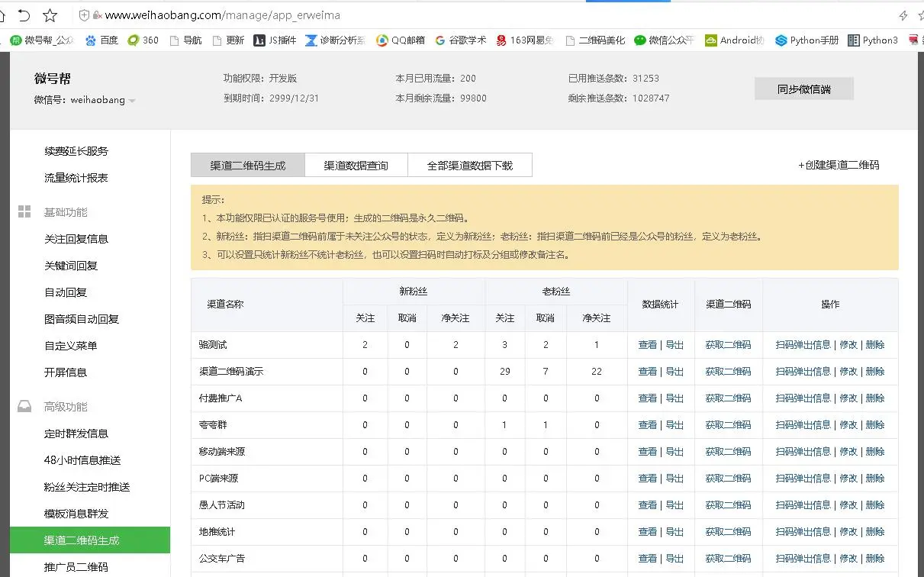Open the 163网易 bookmark
Image resolution: width=924 pixels, height=577 pixels.
coord(525,40)
